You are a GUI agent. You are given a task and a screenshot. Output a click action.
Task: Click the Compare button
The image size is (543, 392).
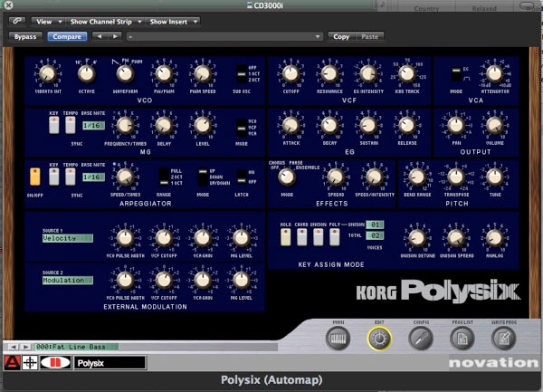[67, 36]
